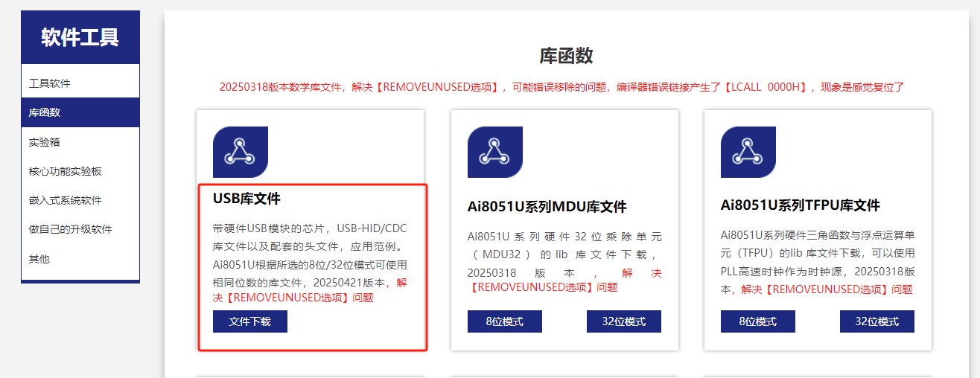
Task: Select 做自己的升级软件 in the sidebar
Action: [80, 229]
